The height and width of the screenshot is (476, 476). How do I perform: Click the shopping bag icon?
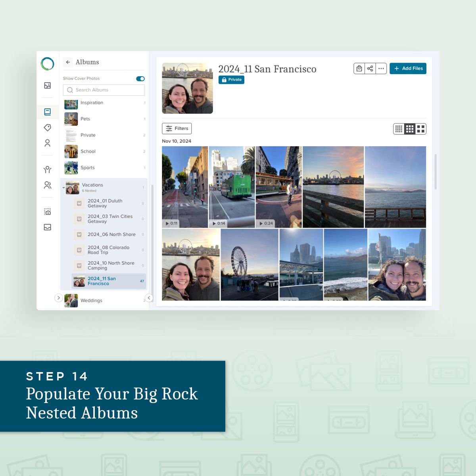pos(359,69)
